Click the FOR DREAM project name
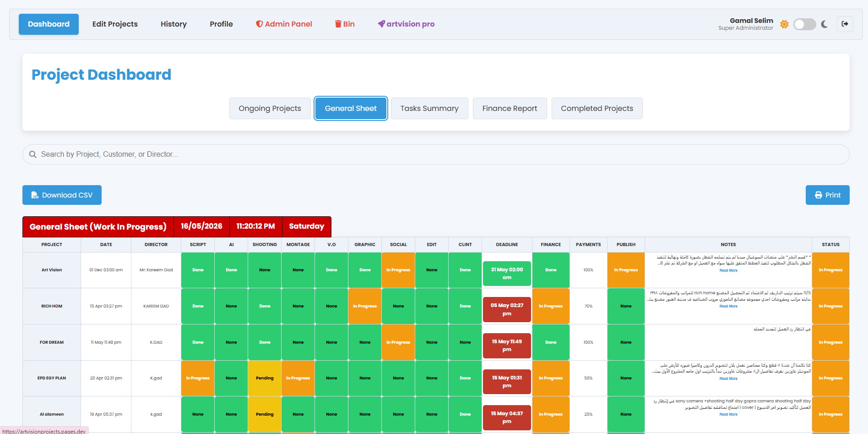This screenshot has width=868, height=434. coord(52,342)
